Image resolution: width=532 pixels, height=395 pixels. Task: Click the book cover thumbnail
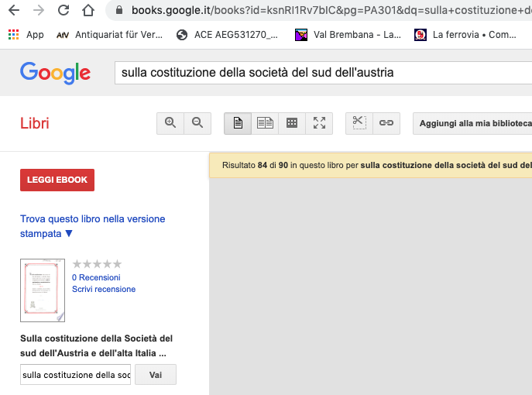[43, 290]
